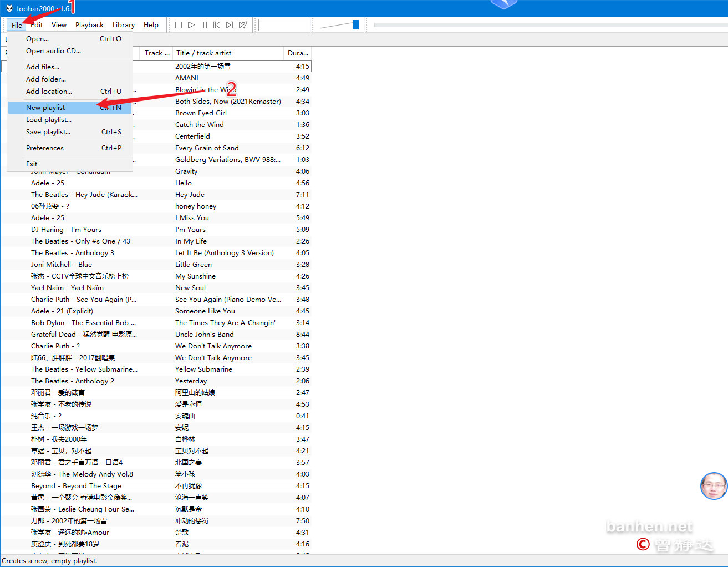The height and width of the screenshot is (567, 728).
Task: Open the Edit menu
Action: [x=37, y=25]
